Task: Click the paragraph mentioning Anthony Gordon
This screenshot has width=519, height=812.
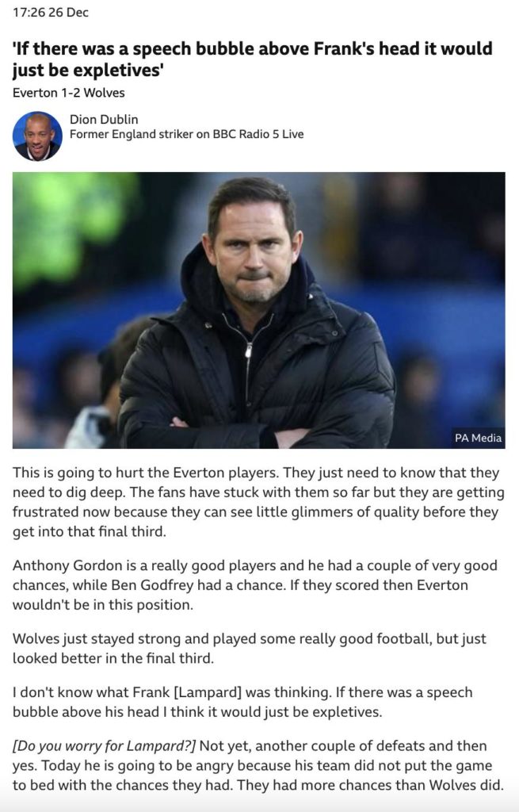Action: coord(255,584)
